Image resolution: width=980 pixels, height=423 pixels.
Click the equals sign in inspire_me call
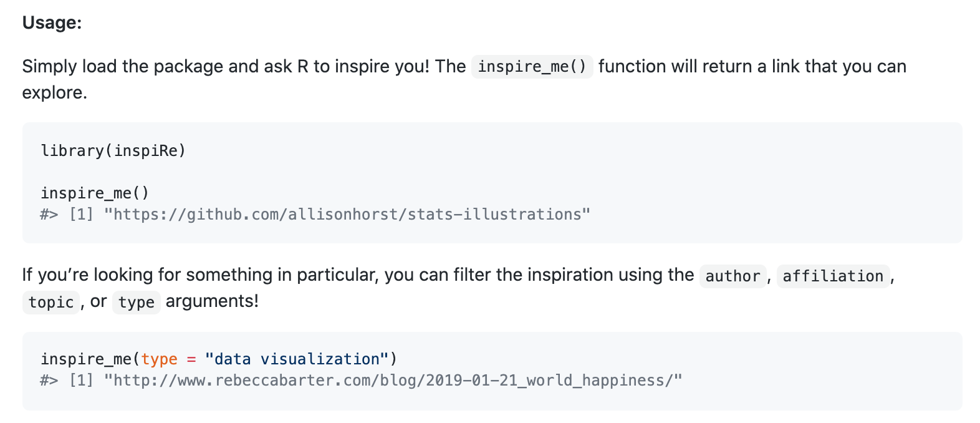click(191, 359)
